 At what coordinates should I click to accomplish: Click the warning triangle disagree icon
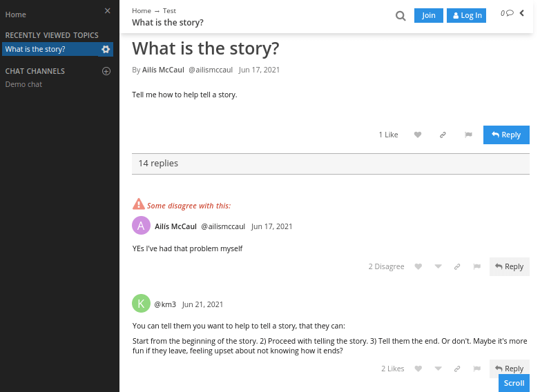(138, 204)
